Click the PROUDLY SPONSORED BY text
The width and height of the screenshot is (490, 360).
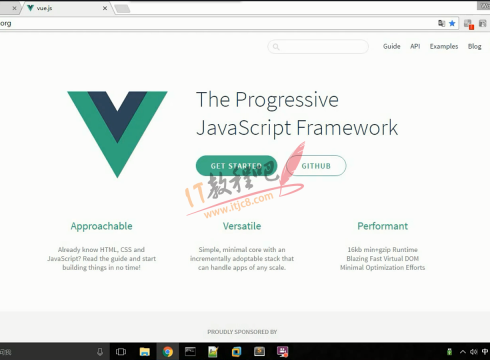coord(242,332)
